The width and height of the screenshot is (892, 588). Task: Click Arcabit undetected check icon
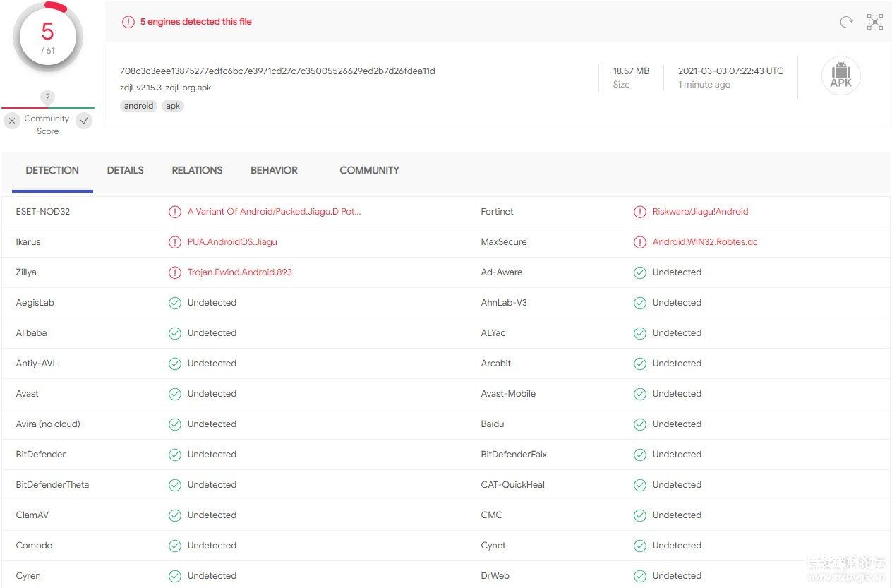point(640,364)
